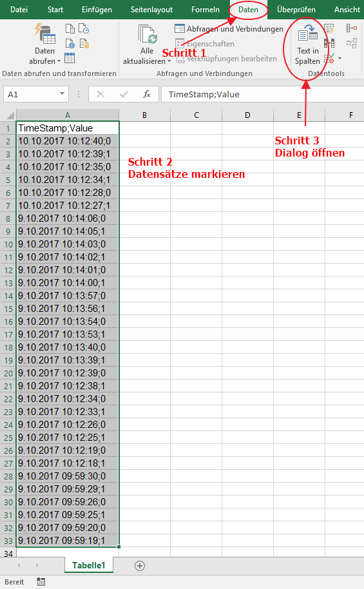Expand the Name Box dropdown arrow

(x=62, y=94)
